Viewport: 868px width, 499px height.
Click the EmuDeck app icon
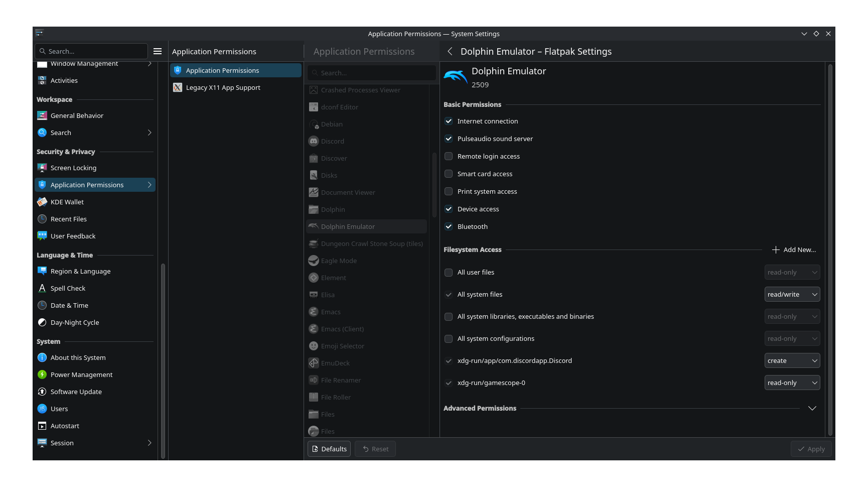pos(314,363)
